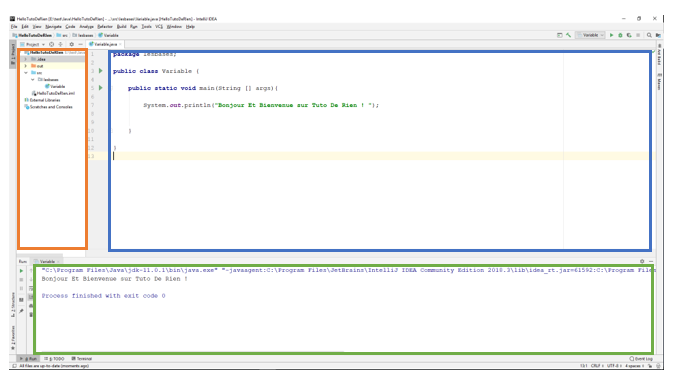Expand the .idea folder
The height and width of the screenshot is (380, 692).
tap(26, 59)
